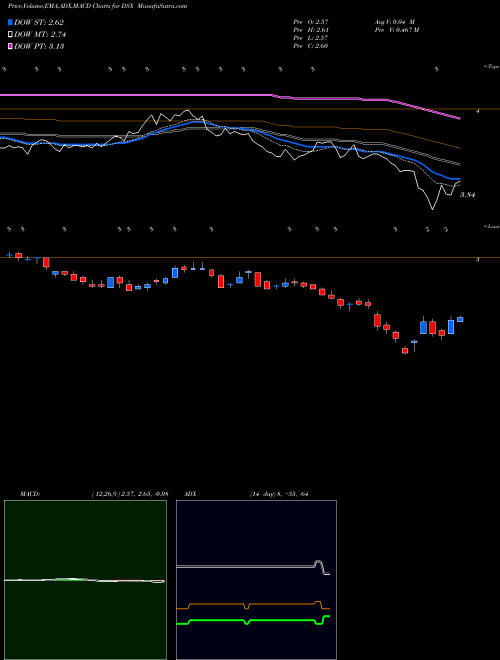Click the lowest red candlestick at the bottom of the downtrend
The height and width of the screenshot is (660, 500).
tap(405, 350)
